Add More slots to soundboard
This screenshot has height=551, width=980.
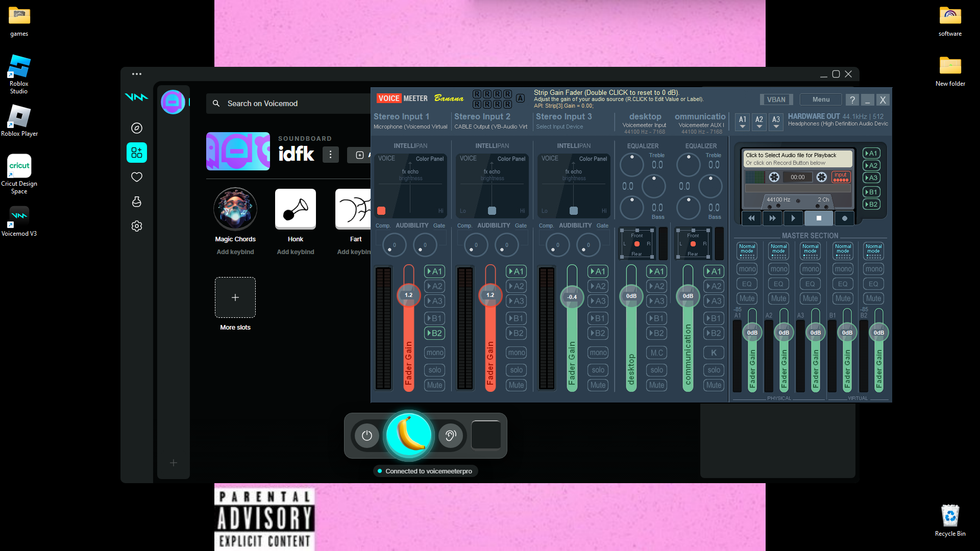235,297
